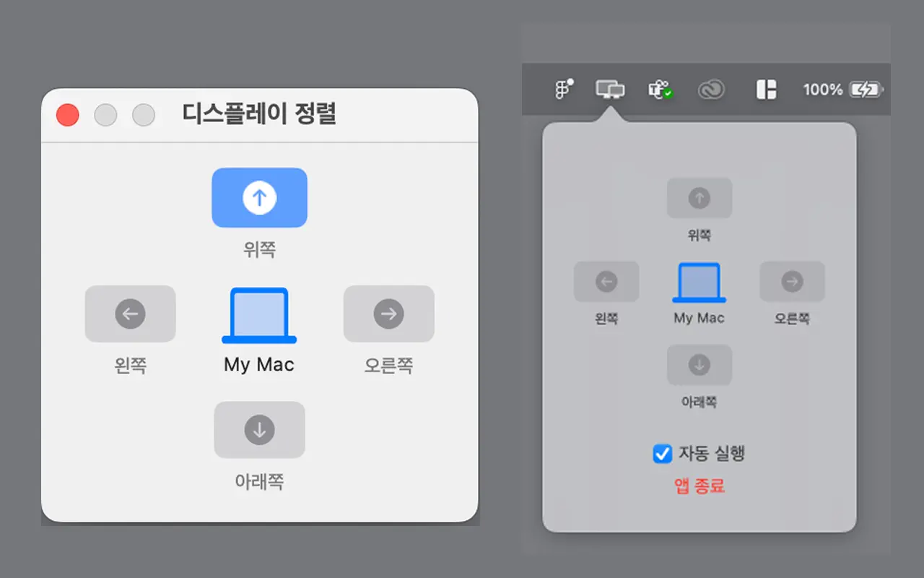Click the 왼쪽 arrow in the popup
Viewport: 924px width, 578px height.
coord(606,282)
